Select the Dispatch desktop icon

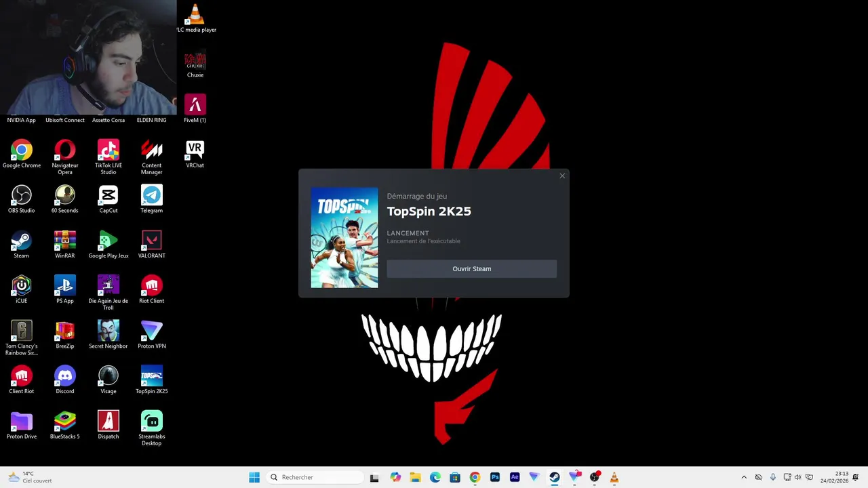click(108, 425)
